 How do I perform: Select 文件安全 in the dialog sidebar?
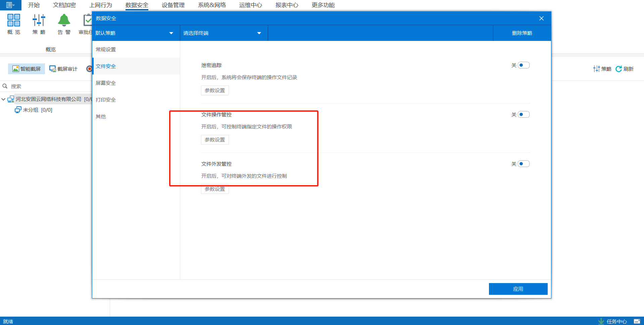[136, 66]
